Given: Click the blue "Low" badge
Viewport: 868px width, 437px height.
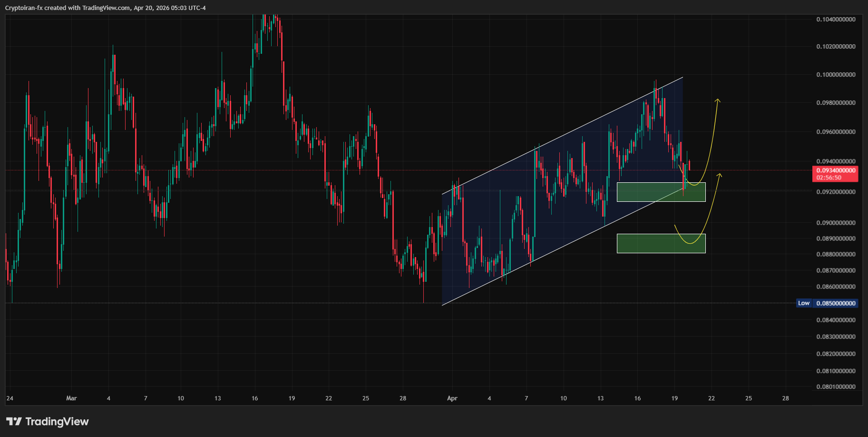Looking at the screenshot, I should [803, 303].
